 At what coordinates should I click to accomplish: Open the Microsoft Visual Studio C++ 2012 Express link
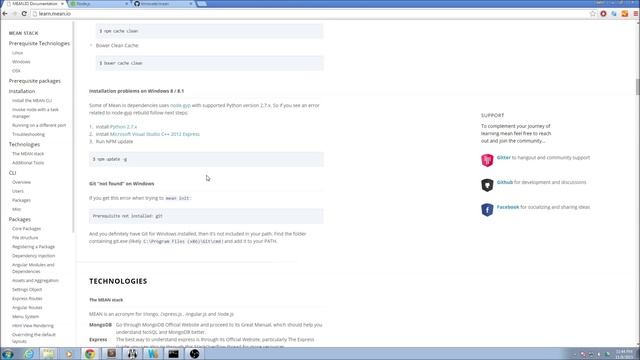click(155, 134)
